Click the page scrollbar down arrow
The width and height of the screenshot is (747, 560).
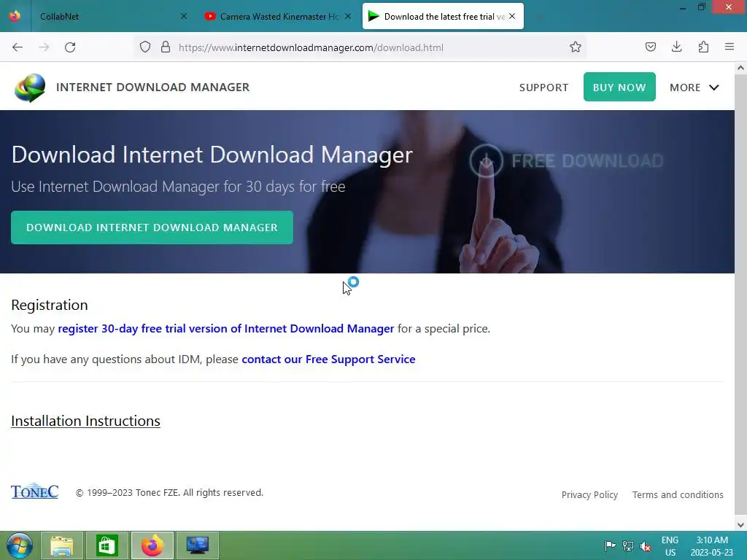(x=740, y=525)
